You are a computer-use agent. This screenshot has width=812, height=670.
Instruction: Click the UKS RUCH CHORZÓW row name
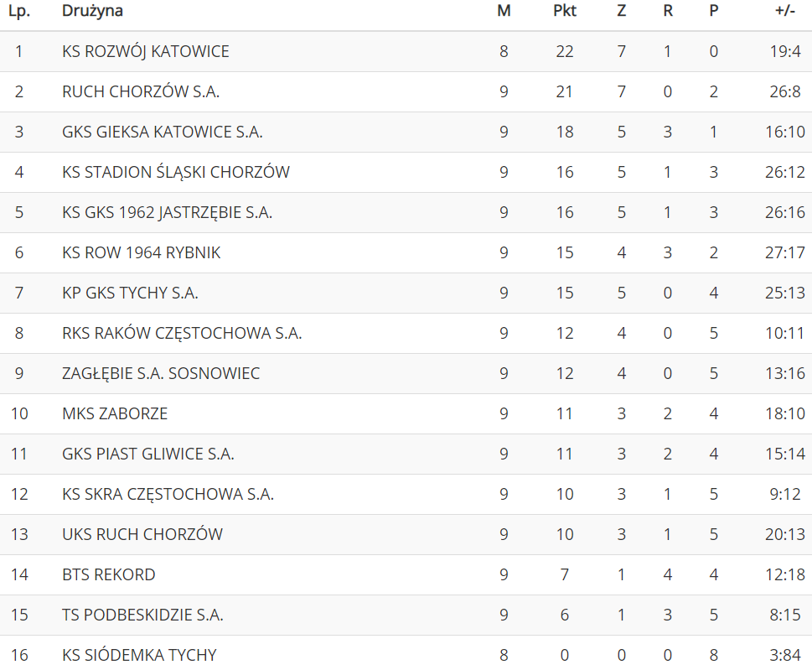(142, 534)
